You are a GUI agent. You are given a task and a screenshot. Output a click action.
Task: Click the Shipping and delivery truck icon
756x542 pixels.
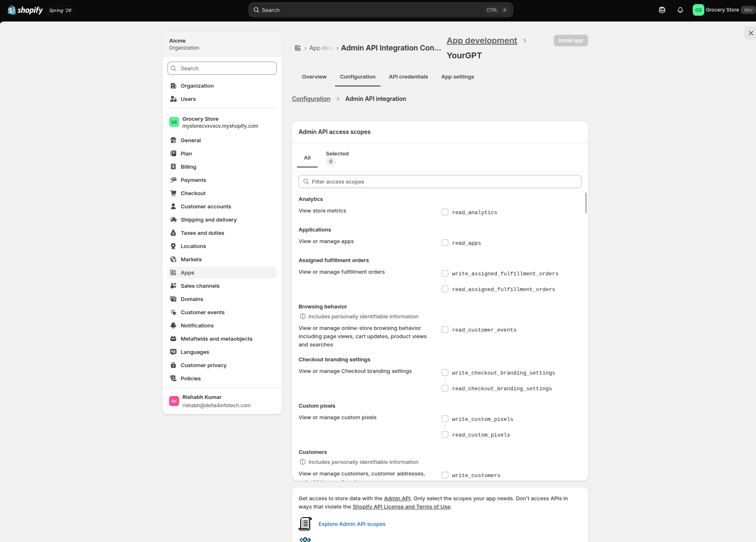(173, 220)
